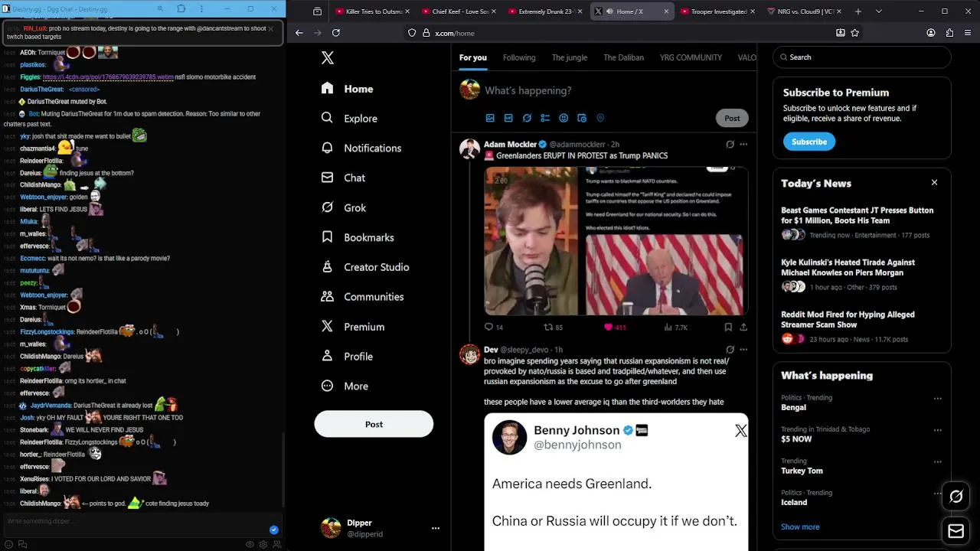Play Adam Mockler's video thumbnail
This screenshot has width=980, height=551.
click(616, 241)
